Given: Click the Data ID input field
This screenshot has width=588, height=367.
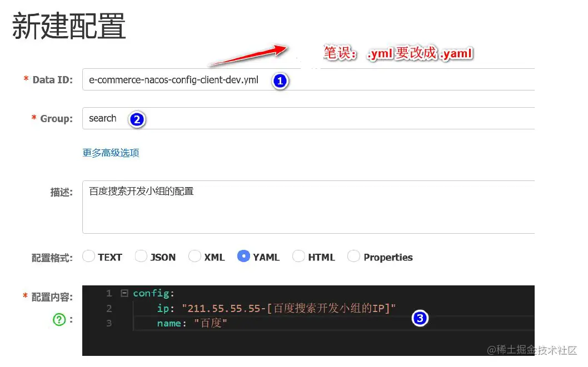Looking at the screenshot, I should coord(308,80).
